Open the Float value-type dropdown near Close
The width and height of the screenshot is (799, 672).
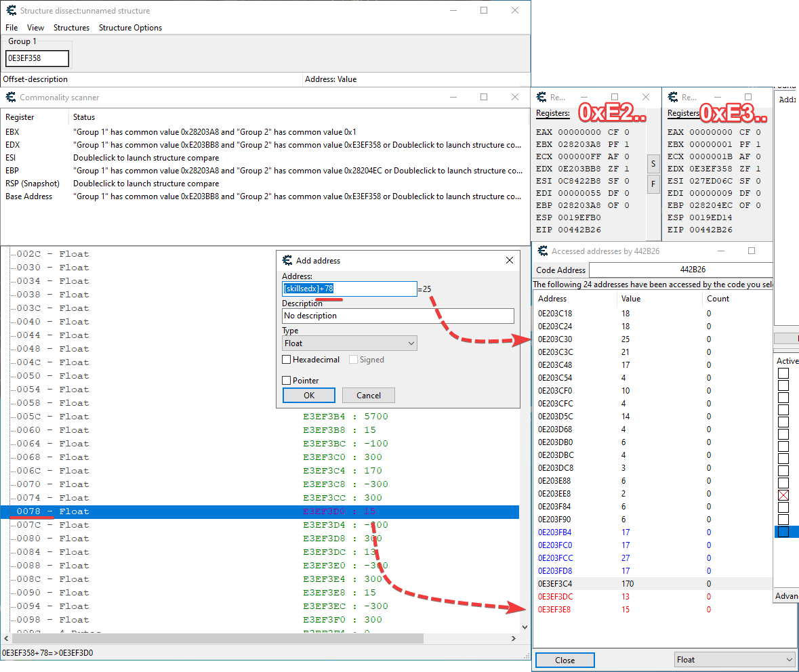click(734, 659)
